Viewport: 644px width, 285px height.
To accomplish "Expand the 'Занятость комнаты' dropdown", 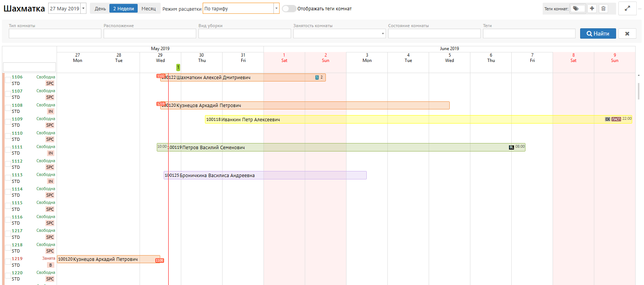I will click(x=339, y=34).
